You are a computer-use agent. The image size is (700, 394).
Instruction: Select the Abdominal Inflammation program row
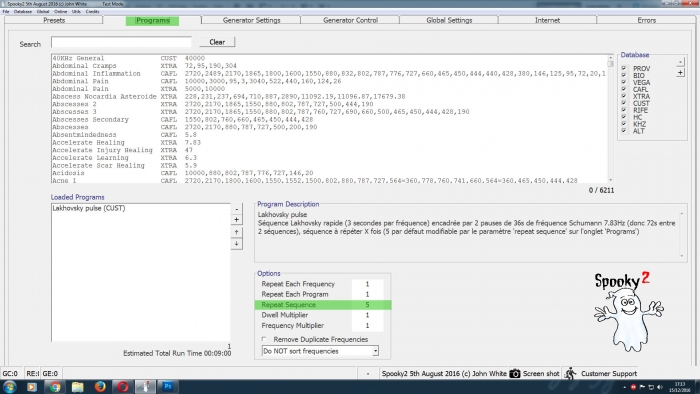[x=329, y=73]
